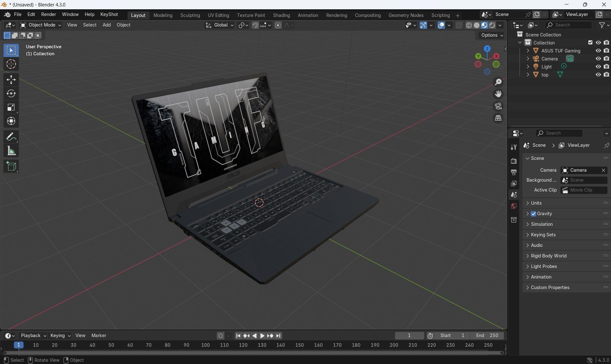This screenshot has height=364, width=611.
Task: Switch to the Shading workspace tab
Action: [x=281, y=15]
